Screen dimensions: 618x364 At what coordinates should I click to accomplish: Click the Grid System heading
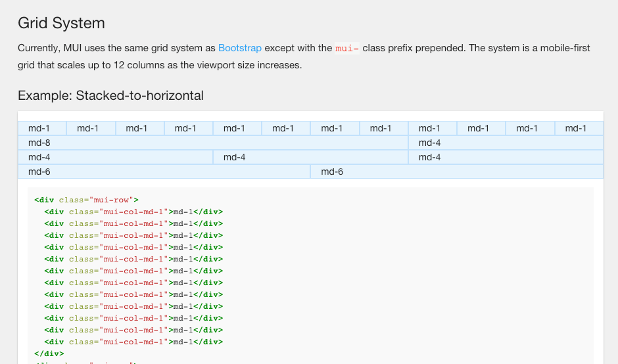pos(61,23)
